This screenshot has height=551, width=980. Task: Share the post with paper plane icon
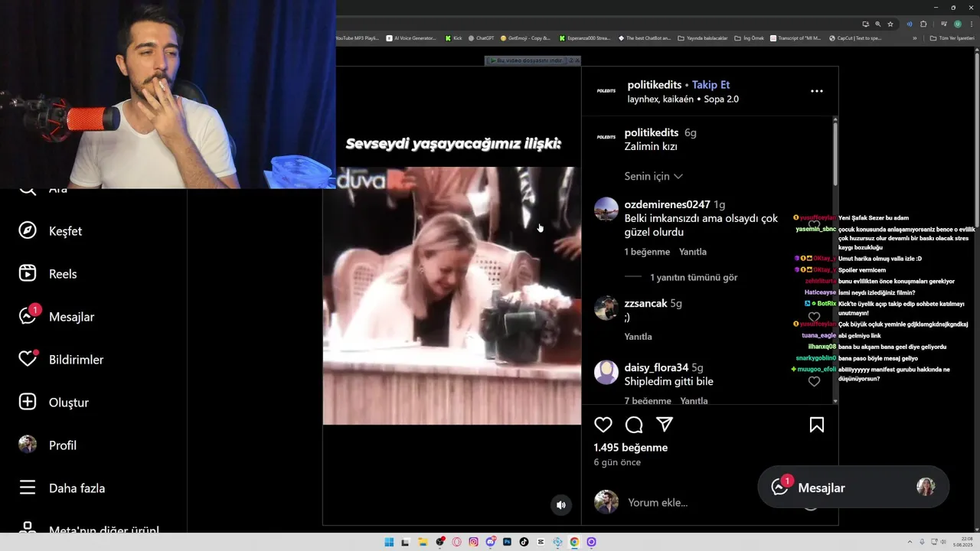[x=665, y=425]
